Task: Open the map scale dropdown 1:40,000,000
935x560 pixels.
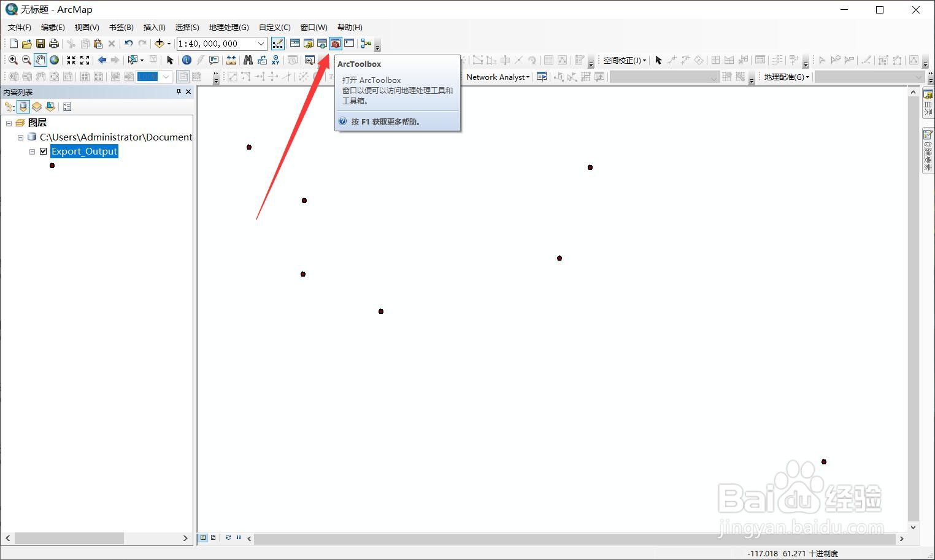Action: click(x=261, y=44)
